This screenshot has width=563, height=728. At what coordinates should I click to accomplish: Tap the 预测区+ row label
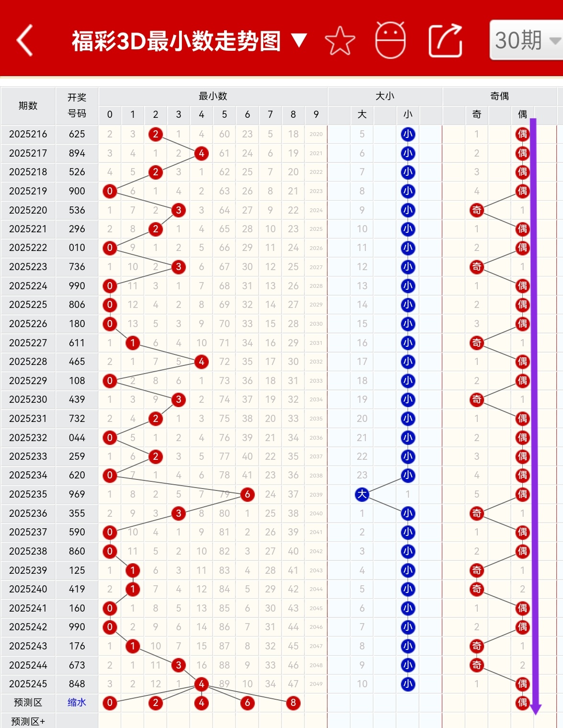coord(28,721)
